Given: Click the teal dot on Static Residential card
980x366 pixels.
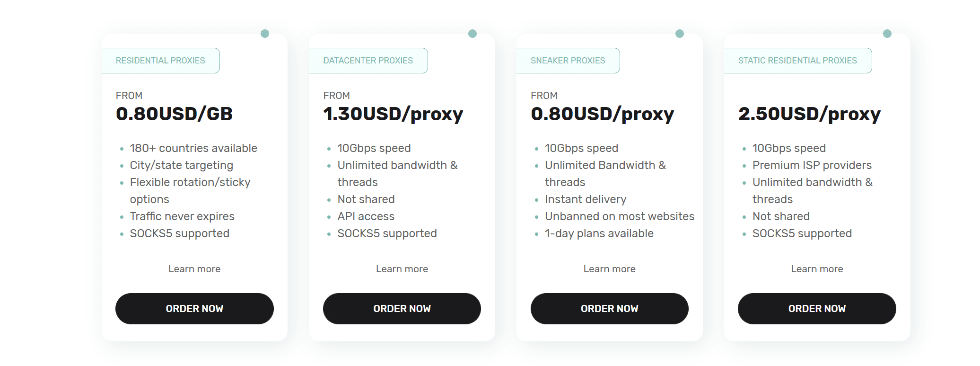Looking at the screenshot, I should tap(887, 34).
